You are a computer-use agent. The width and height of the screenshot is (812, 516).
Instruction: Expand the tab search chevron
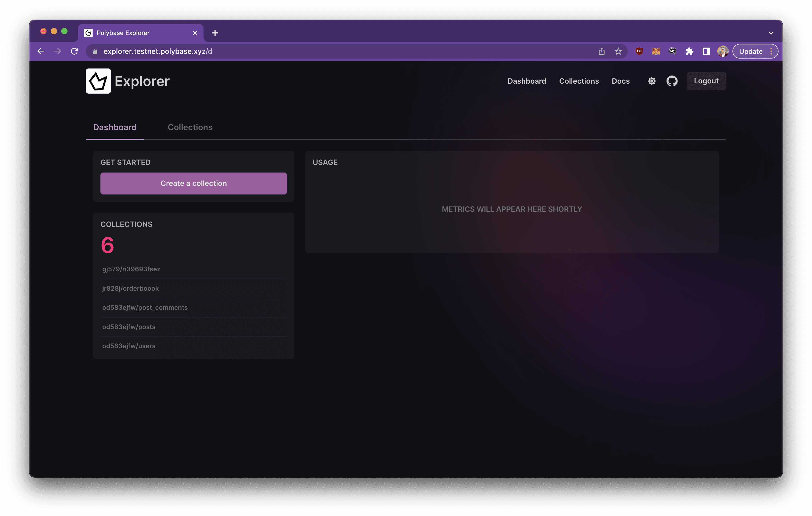(x=771, y=33)
